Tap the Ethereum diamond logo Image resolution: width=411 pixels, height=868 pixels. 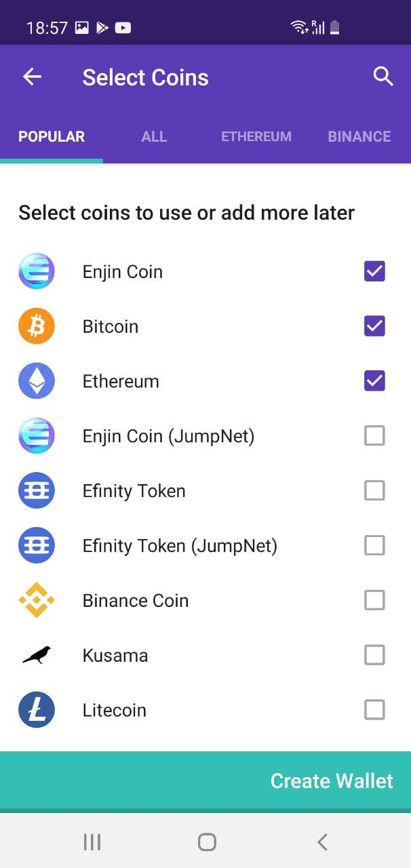(36, 381)
